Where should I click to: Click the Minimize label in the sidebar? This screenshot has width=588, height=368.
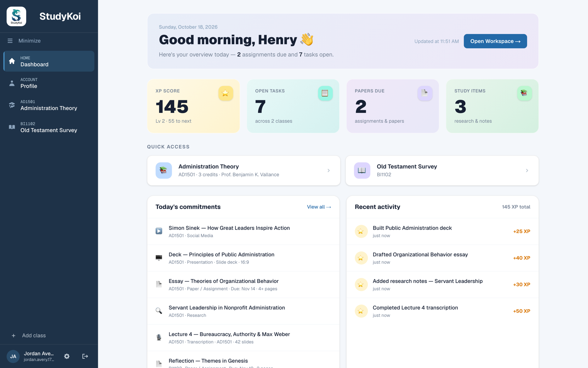coord(29,41)
